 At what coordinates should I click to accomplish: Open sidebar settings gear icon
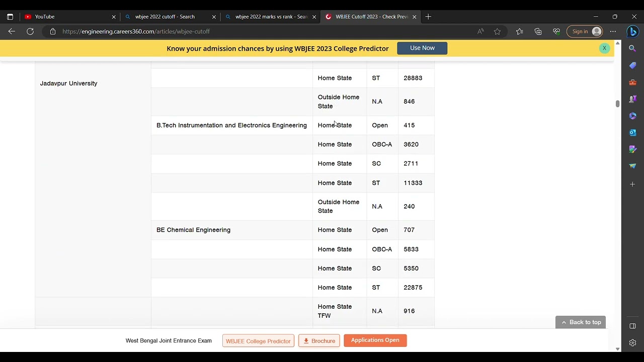tap(633, 343)
